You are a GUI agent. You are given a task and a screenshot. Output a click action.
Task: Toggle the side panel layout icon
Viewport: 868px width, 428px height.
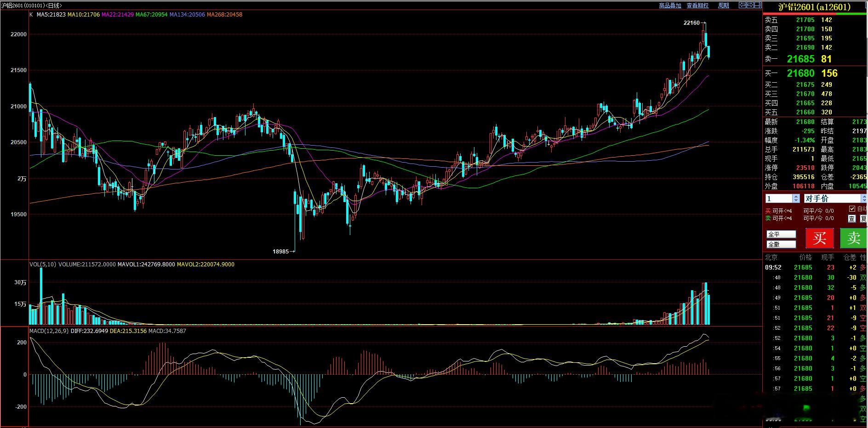(758, 5)
